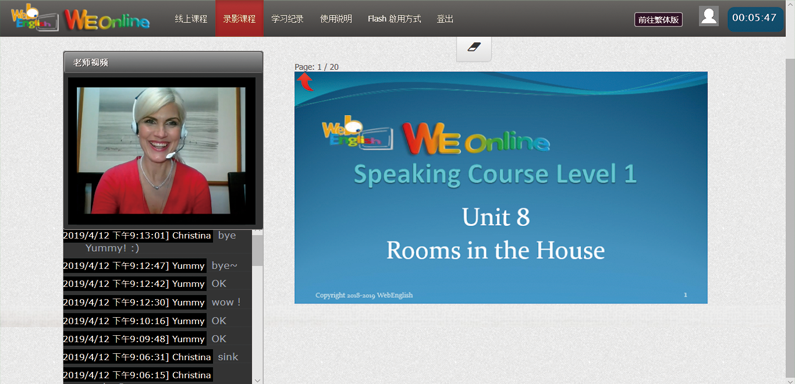Click the 老师视频 panel header
Viewport: 795px width, 384px height.
click(163, 62)
